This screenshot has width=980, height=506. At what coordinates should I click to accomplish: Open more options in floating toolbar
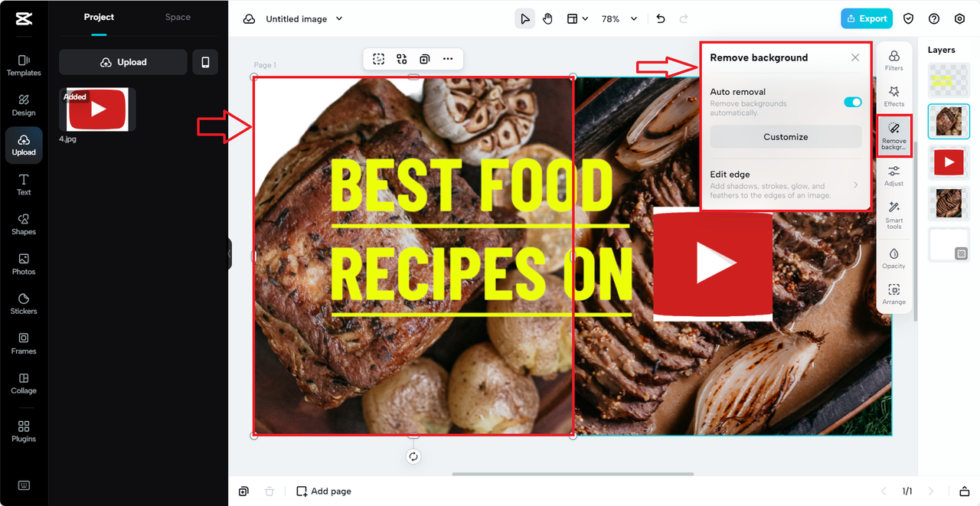[448, 59]
